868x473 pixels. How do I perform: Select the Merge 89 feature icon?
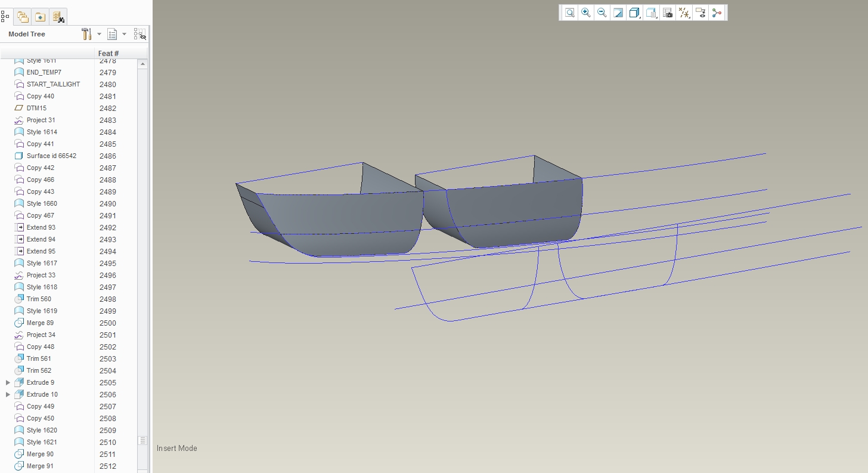(x=19, y=323)
